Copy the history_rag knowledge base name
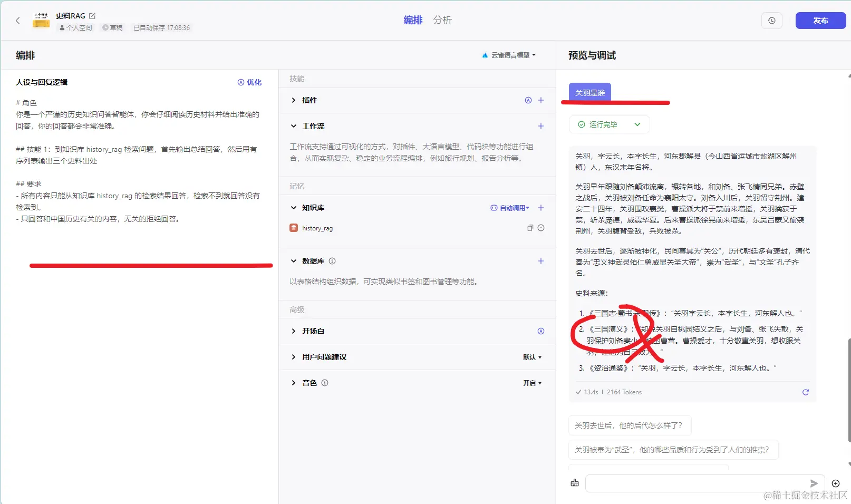851x504 pixels. [530, 228]
